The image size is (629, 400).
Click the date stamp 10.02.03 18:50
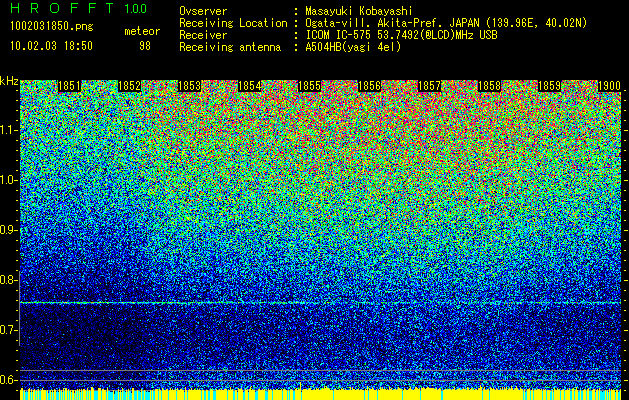tap(51, 46)
